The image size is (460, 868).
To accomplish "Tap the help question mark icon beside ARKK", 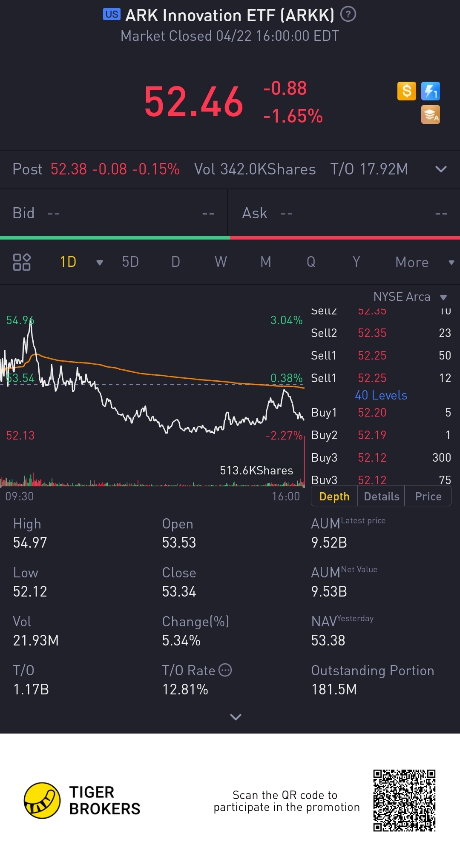I will click(348, 14).
